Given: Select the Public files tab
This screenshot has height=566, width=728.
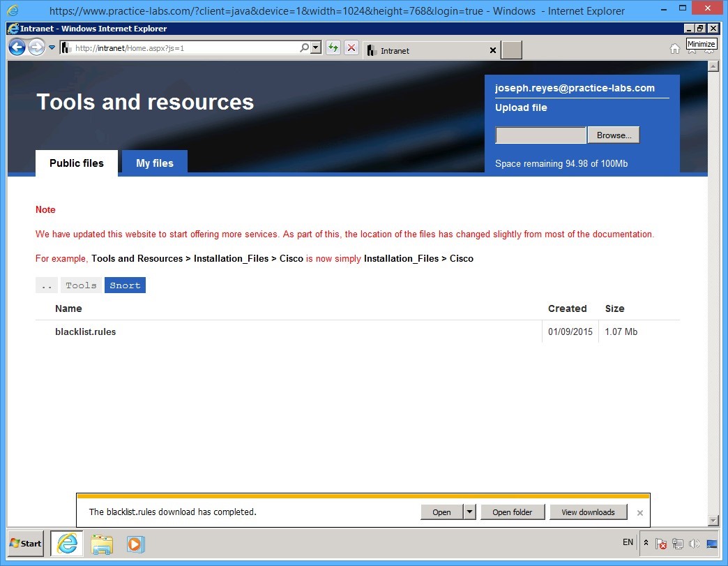Looking at the screenshot, I should [x=76, y=163].
